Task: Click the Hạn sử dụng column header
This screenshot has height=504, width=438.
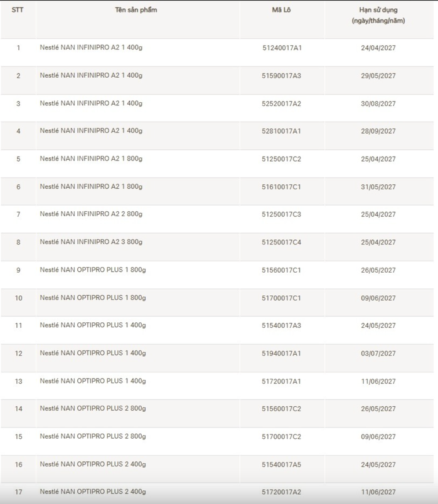Action: 378,15
